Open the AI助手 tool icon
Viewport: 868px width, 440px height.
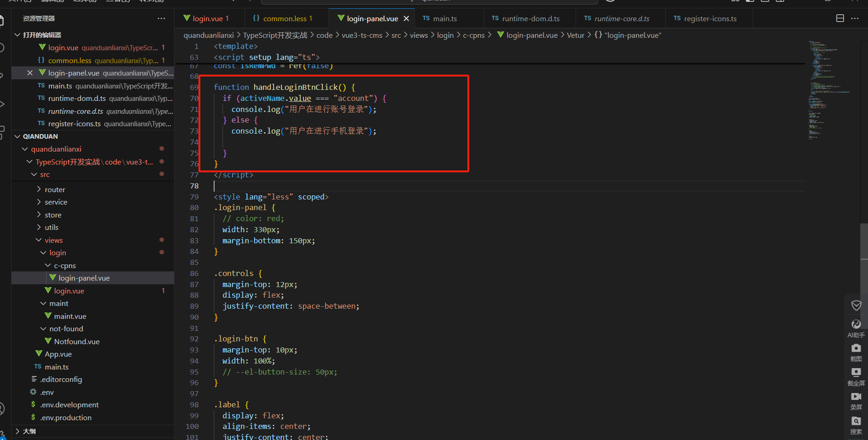coord(856,324)
